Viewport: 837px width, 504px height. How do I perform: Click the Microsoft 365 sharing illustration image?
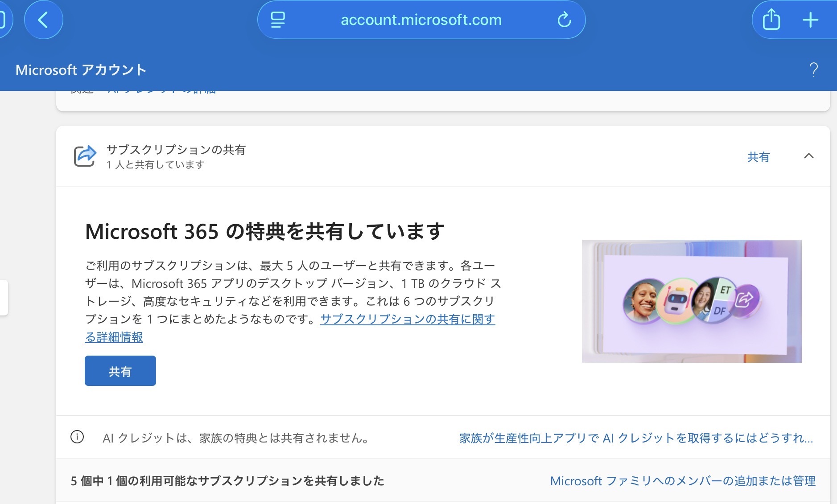coord(692,301)
